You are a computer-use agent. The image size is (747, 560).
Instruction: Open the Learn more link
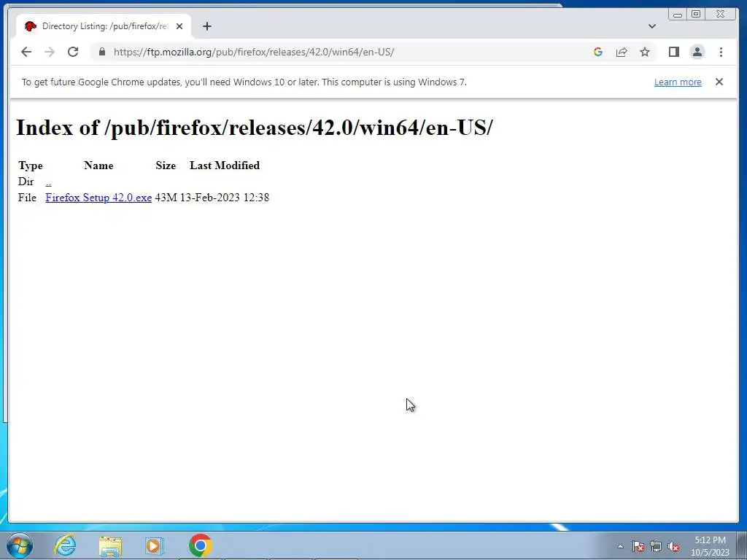coord(678,82)
